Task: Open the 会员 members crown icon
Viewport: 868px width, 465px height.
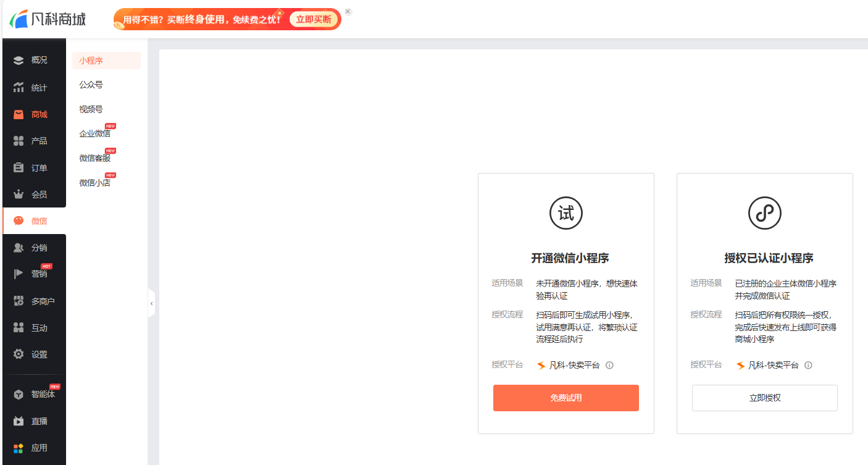Action: (19, 195)
